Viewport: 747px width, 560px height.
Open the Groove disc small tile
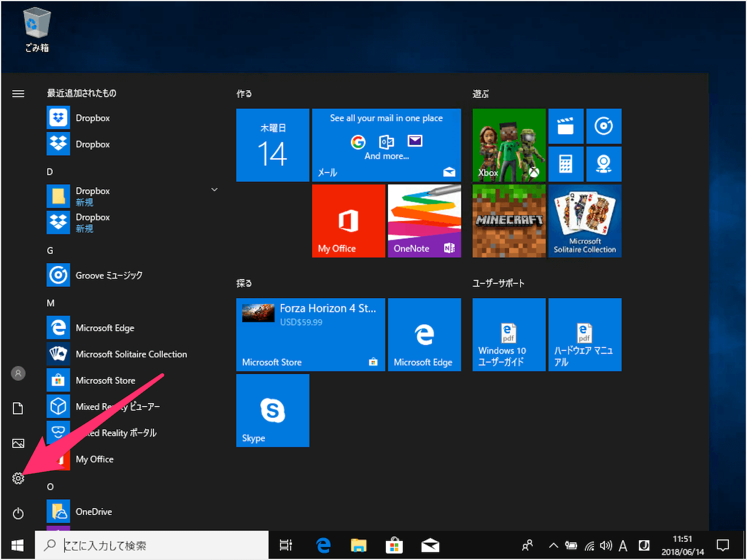pyautogui.click(x=604, y=126)
